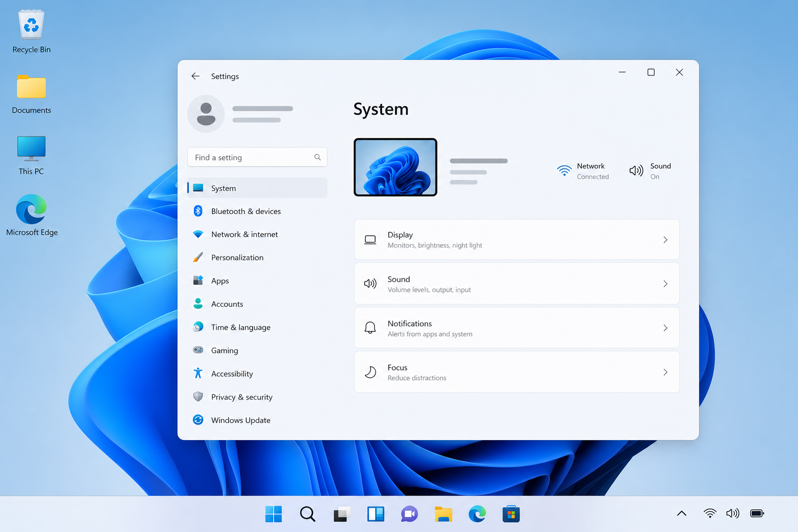Select Personalization in the sidebar
The image size is (798, 532).
[257, 257]
